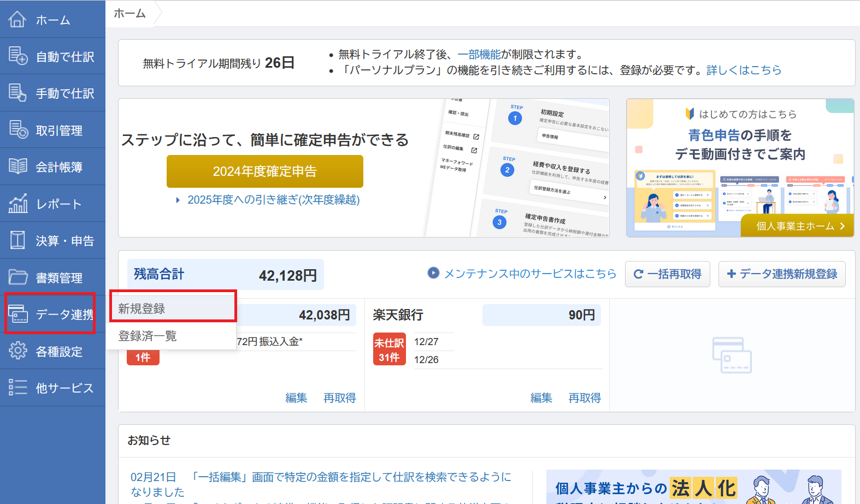Open the 02月21日 一括編集 news item
Image resolution: width=860 pixels, height=504 pixels.
pyautogui.click(x=321, y=484)
